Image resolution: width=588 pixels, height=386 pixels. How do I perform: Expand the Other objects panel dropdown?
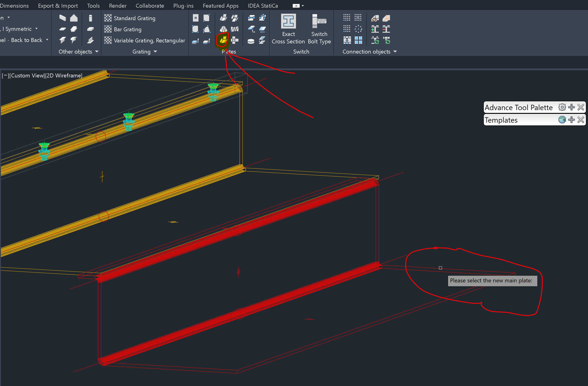[97, 51]
